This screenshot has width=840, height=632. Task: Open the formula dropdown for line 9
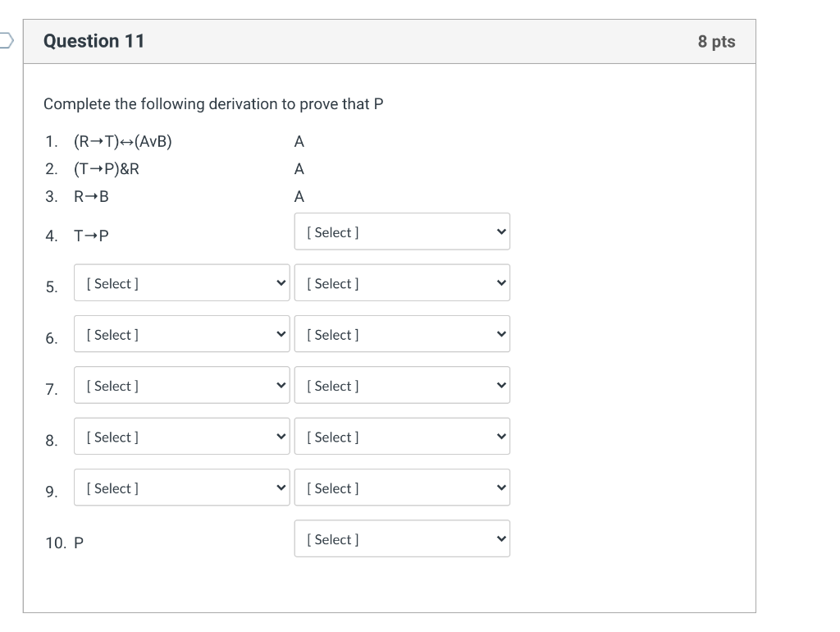pos(181,487)
